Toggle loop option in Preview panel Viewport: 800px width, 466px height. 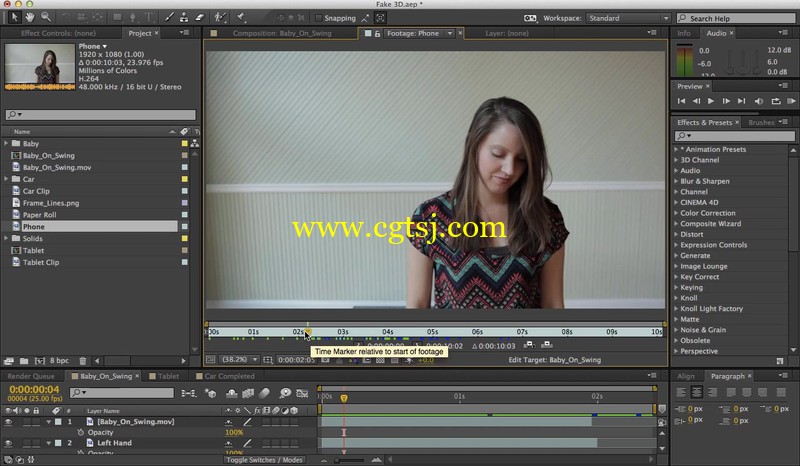[776, 101]
